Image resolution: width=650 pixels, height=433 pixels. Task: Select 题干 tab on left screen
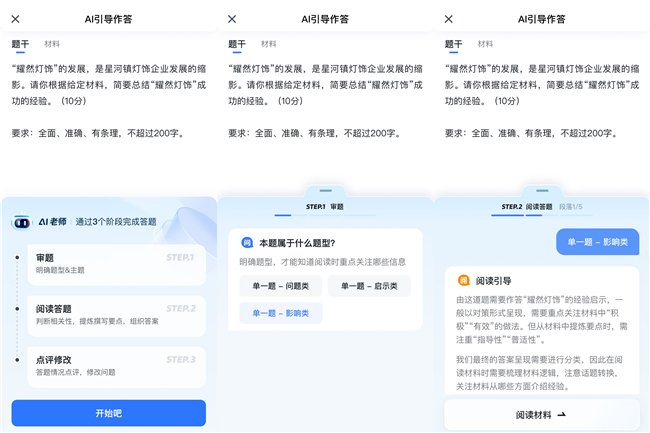coord(20,44)
